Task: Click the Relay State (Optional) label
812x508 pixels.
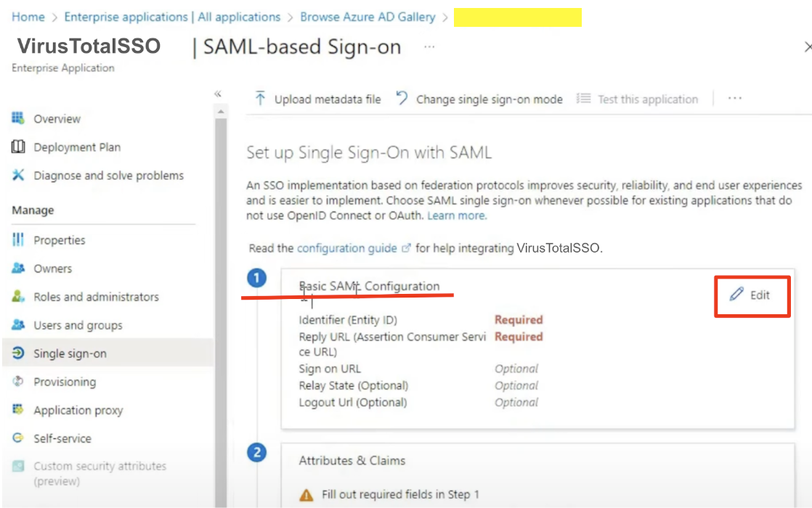Action: (x=353, y=385)
